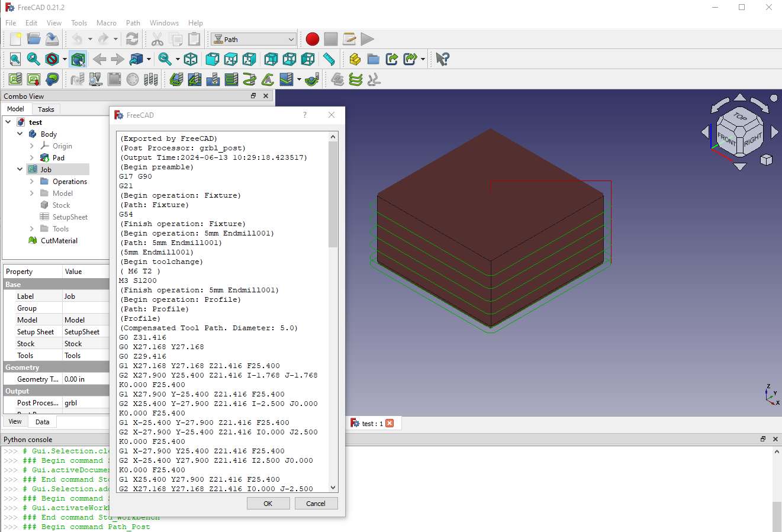Collapse the Body tree node

coord(20,134)
